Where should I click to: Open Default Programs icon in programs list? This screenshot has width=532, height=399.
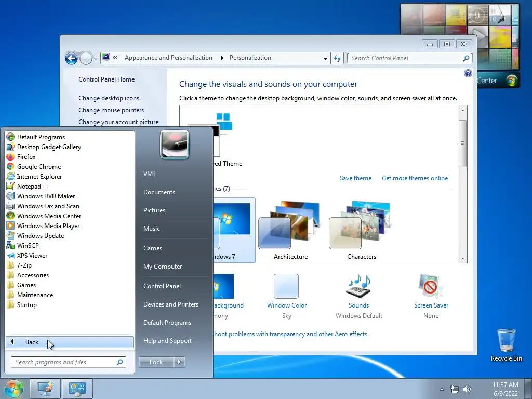click(10, 137)
